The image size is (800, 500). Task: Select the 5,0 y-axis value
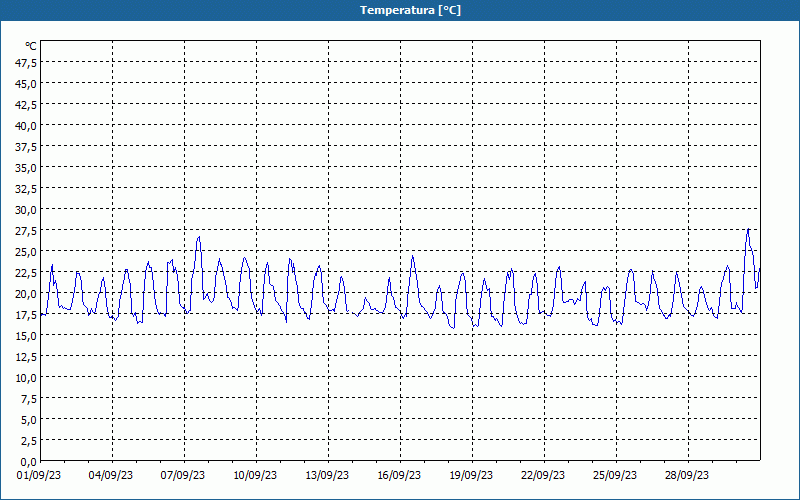click(29, 419)
